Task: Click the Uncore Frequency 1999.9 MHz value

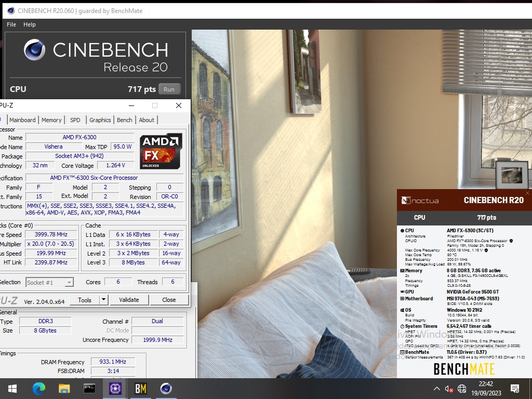Action: (157, 340)
